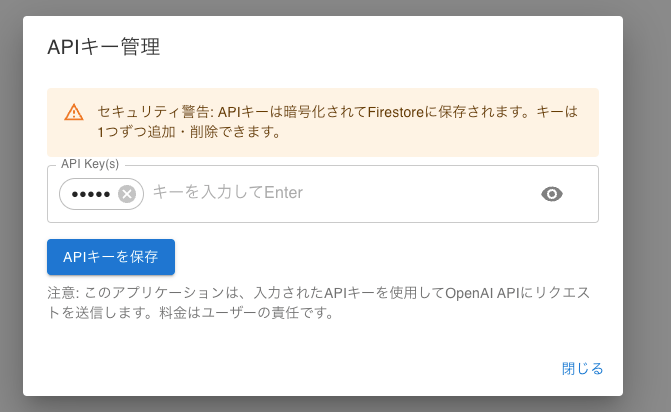
Task: Select the masked ••••• key chip
Action: [91, 194]
